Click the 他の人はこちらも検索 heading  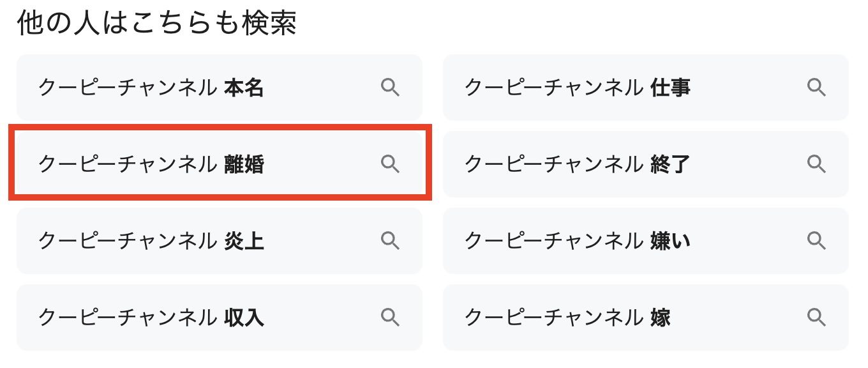pyautogui.click(x=157, y=24)
